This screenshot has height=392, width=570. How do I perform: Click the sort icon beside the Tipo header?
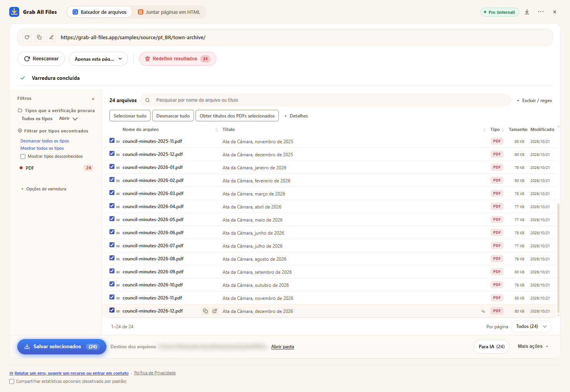pos(503,130)
